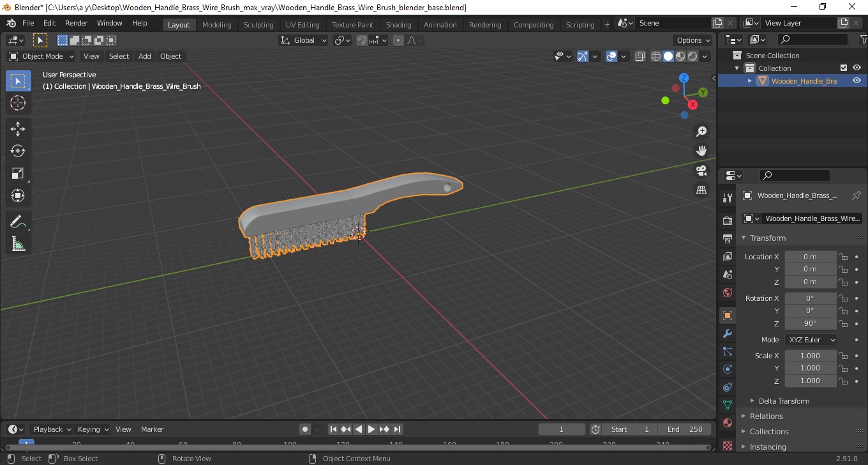Open the Scene properties tab
Image resolution: width=868 pixels, height=465 pixels.
(x=728, y=275)
